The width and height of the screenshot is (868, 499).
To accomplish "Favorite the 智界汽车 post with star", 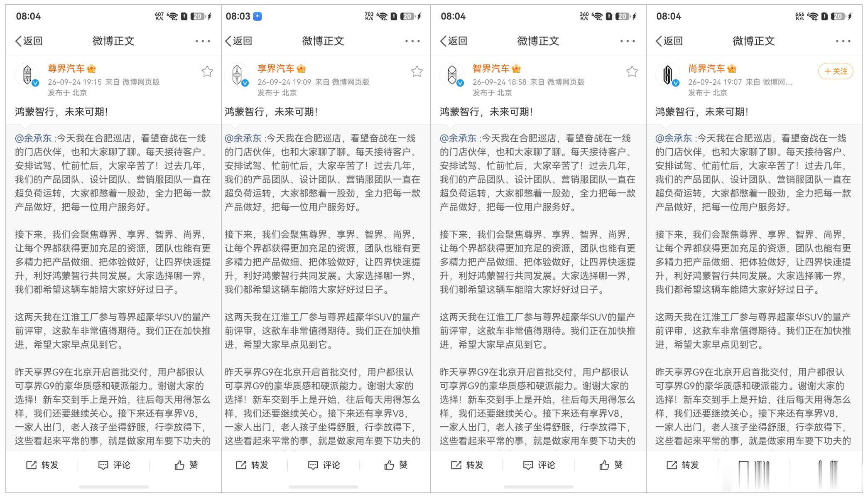I will point(632,71).
